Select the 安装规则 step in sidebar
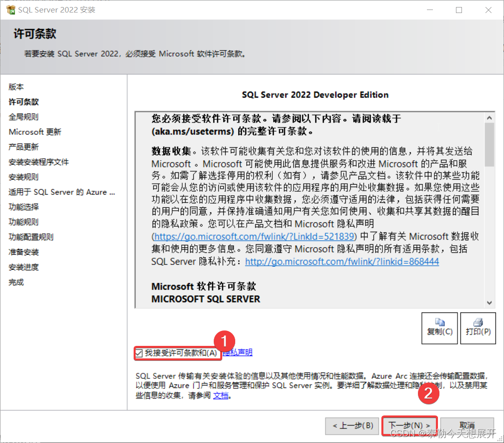Screen dimensions: 504x443 click(x=24, y=177)
